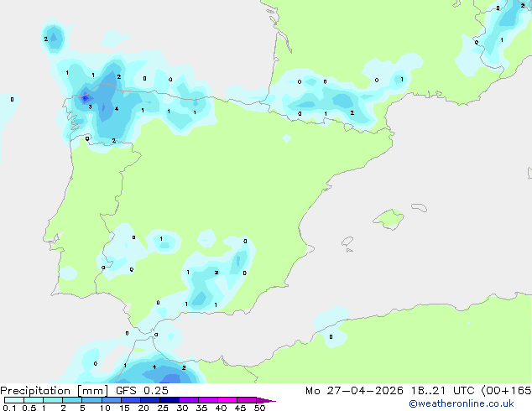The width and height of the screenshot is (532, 411).
Task: Click the 20–25 mm legend color swatch
Action: (x=150, y=400)
